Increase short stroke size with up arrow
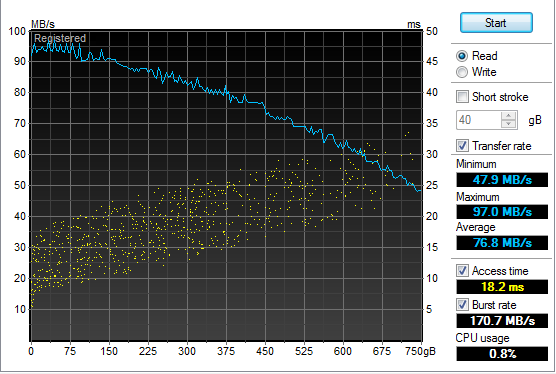 tap(509, 116)
